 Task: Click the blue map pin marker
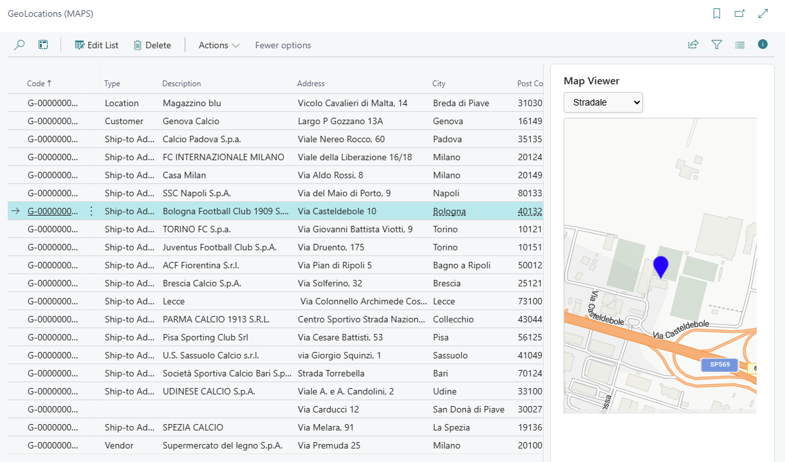(x=661, y=267)
